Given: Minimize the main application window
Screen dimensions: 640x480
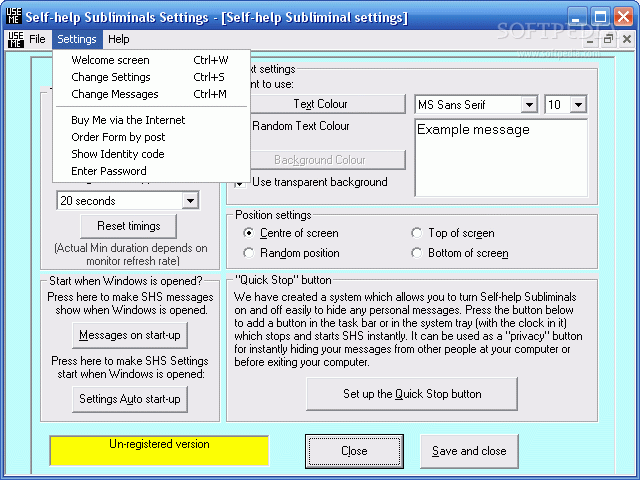Looking at the screenshot, I should (x=576, y=18).
